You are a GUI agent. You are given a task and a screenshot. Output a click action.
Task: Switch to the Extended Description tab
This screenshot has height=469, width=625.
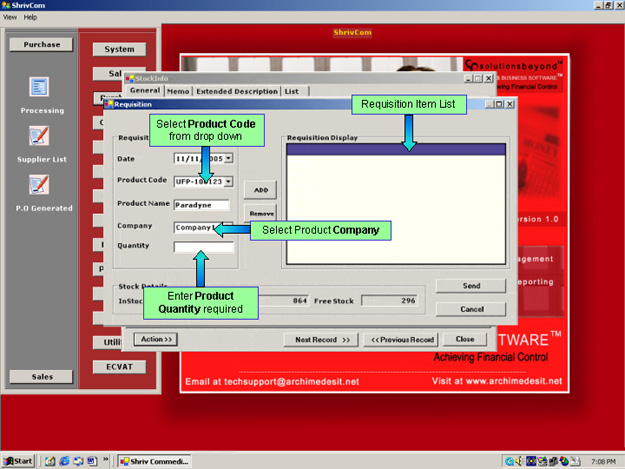pos(236,91)
